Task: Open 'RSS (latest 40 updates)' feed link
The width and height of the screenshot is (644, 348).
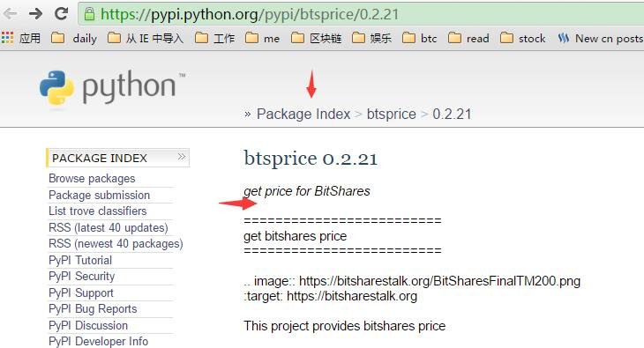Action: click(108, 227)
